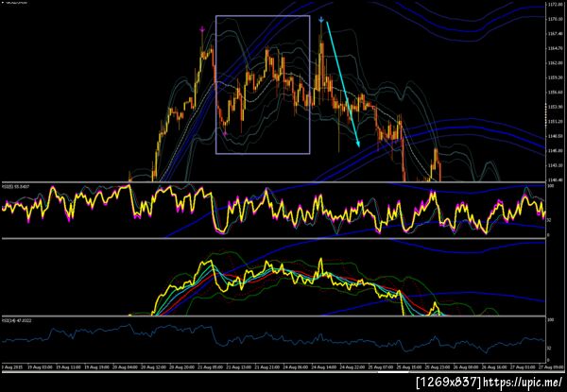This screenshot has height=392, width=567.
Task: Click the 1140.40 price scale label
Action: [555, 179]
